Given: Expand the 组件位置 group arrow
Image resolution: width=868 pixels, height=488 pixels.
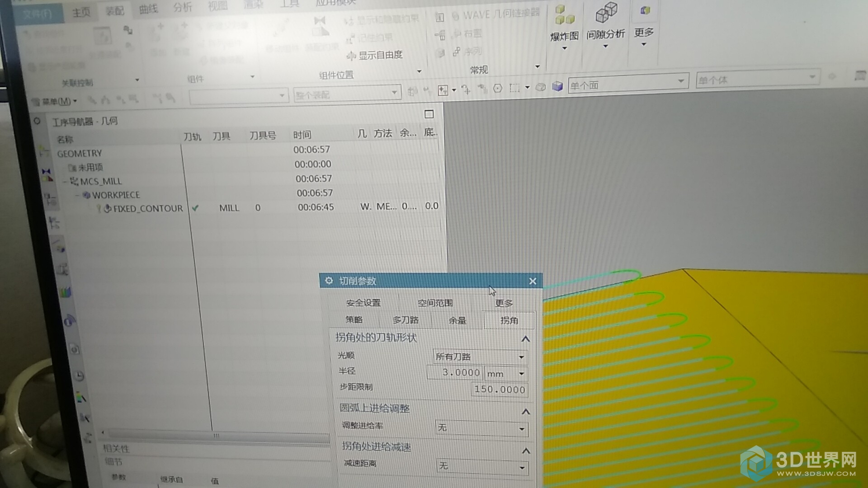Looking at the screenshot, I should point(419,71).
